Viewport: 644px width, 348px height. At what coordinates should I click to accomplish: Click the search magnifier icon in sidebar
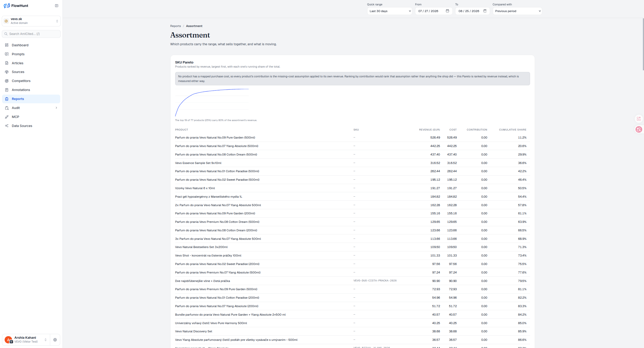(6, 34)
